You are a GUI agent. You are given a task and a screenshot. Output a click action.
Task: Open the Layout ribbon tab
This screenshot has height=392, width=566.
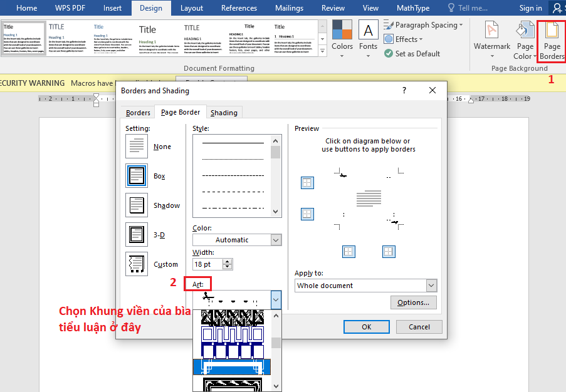[191, 8]
